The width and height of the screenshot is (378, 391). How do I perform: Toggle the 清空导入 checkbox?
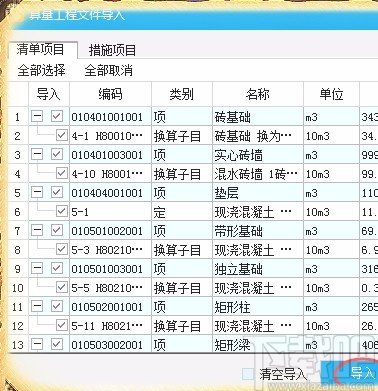click(x=248, y=374)
